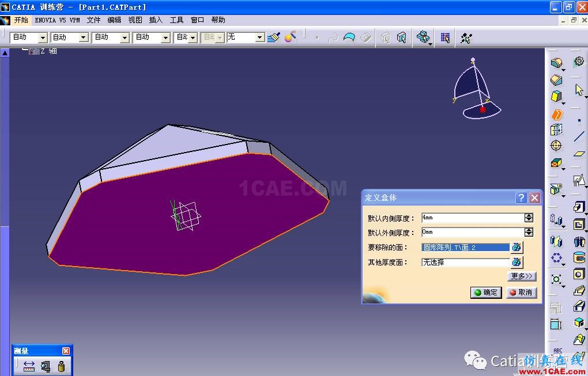The height and width of the screenshot is (376, 588).
Task: Open the 工具 menu
Action: tap(176, 20)
